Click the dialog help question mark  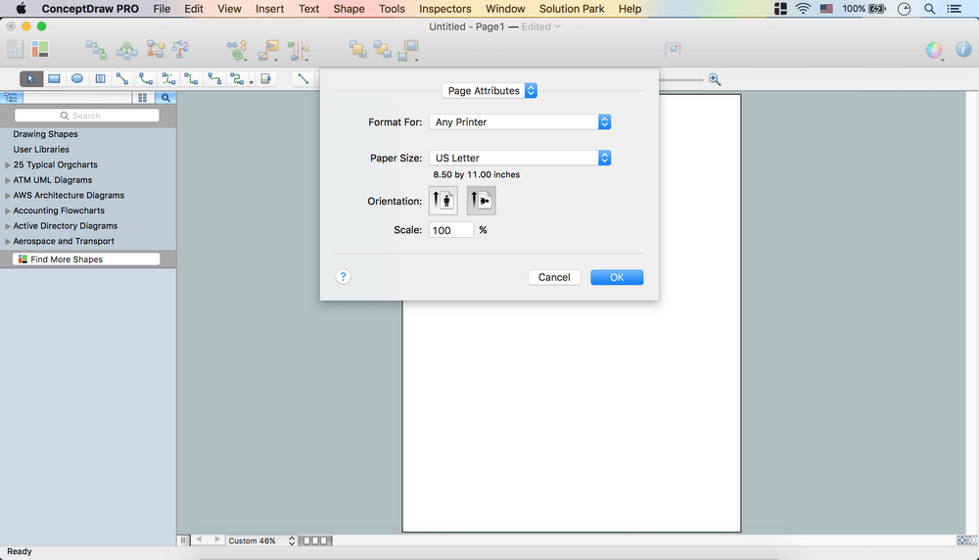(x=343, y=277)
